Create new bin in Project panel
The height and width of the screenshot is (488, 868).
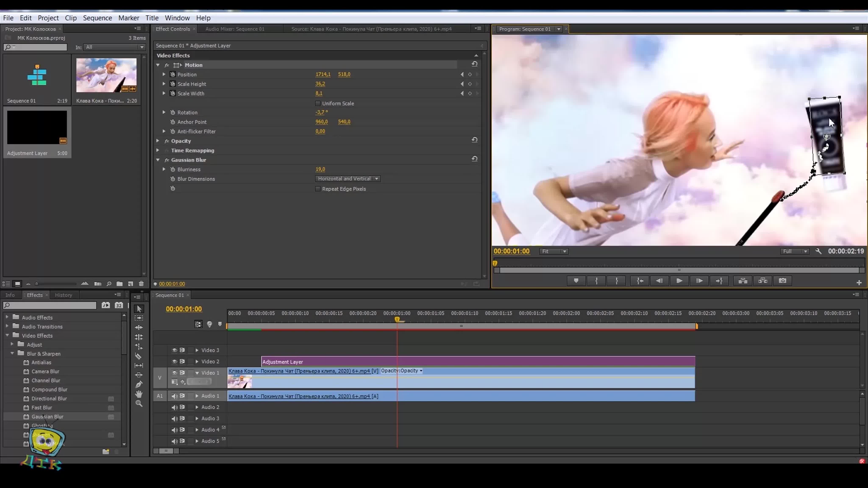coord(119,284)
